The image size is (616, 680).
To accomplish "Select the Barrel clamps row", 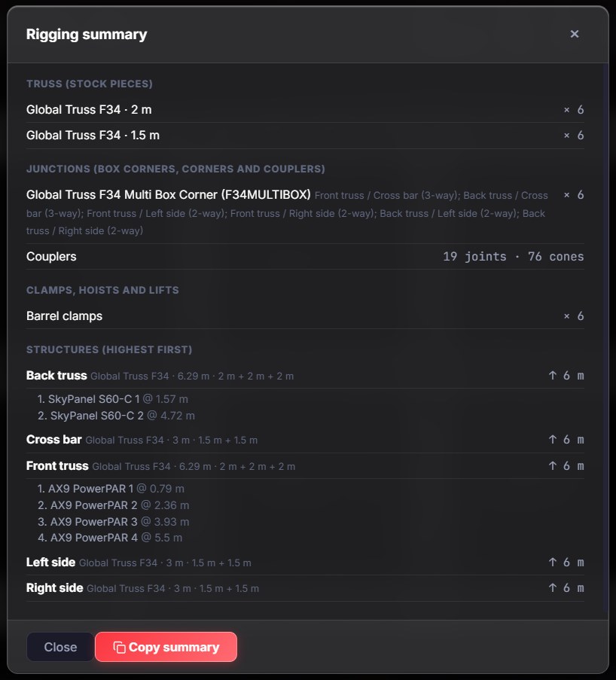I will (x=305, y=316).
